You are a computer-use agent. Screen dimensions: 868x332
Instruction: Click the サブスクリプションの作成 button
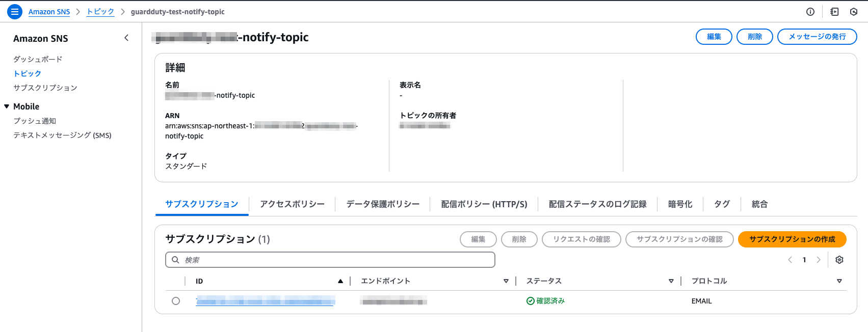point(792,239)
